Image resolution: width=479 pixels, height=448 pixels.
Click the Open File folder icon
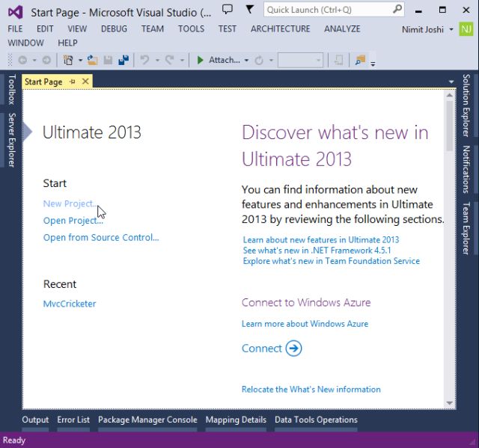(x=92, y=60)
